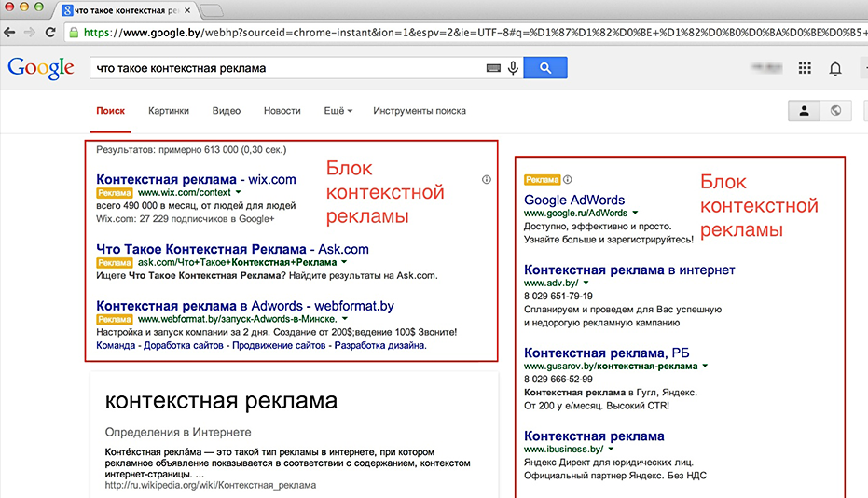Image resolution: width=868 pixels, height=498 pixels.
Task: Select the Видео tab
Action: point(227,111)
